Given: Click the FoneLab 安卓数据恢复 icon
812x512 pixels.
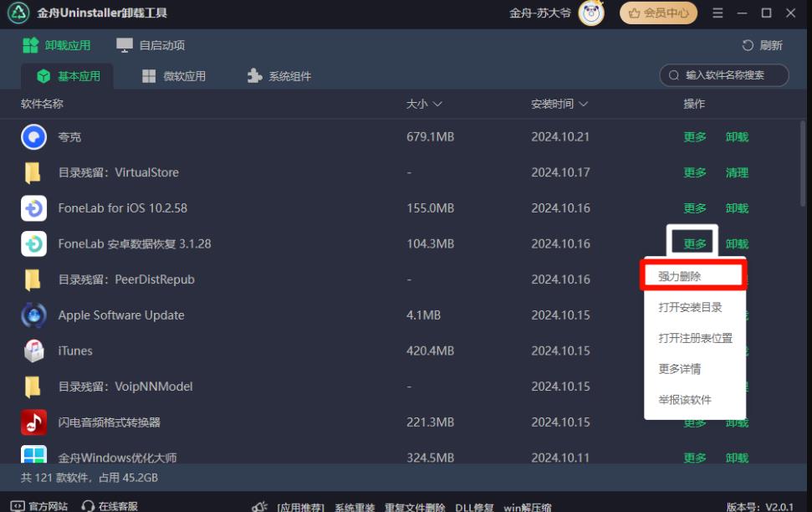Looking at the screenshot, I should pyautogui.click(x=33, y=244).
